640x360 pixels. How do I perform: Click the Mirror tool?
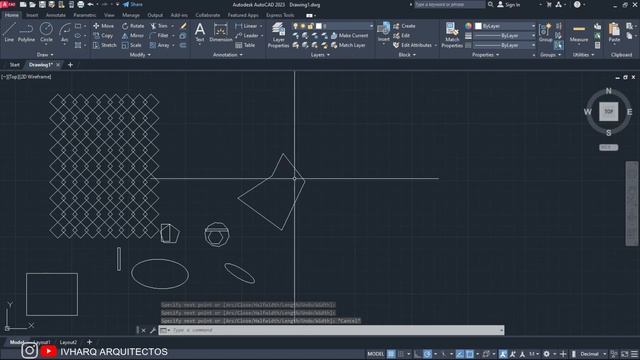click(x=133, y=36)
